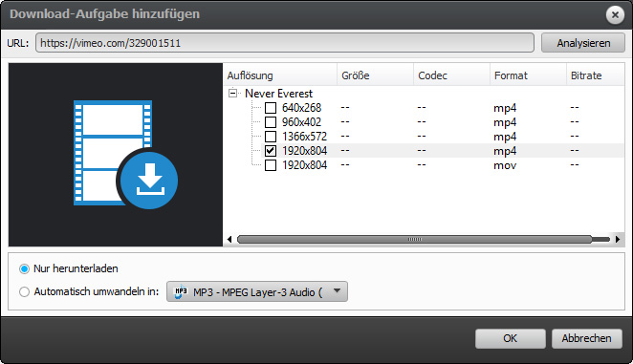Uncheck the 1920x804 mp4 checkbox
This screenshot has height=364, width=633.
point(271,151)
